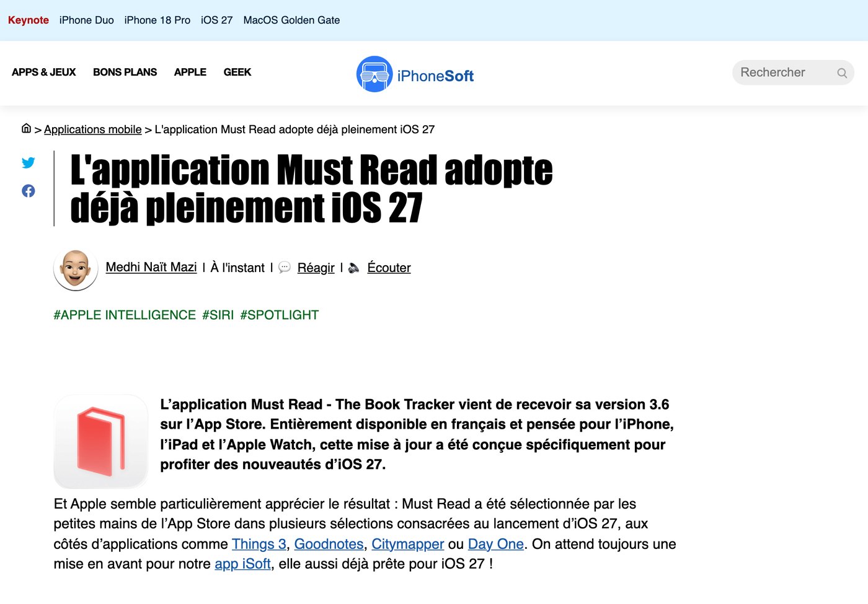Follow the Things 3 link
868x604 pixels.
pyautogui.click(x=259, y=544)
